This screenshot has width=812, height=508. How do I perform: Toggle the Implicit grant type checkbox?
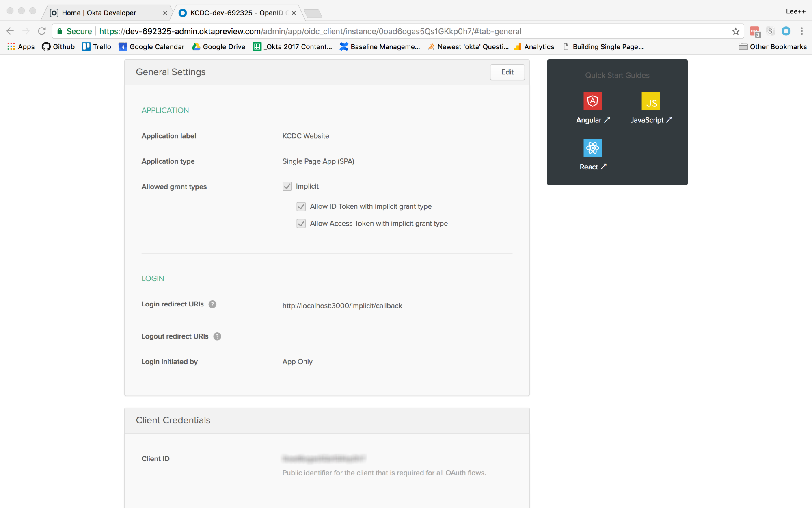pyautogui.click(x=287, y=186)
